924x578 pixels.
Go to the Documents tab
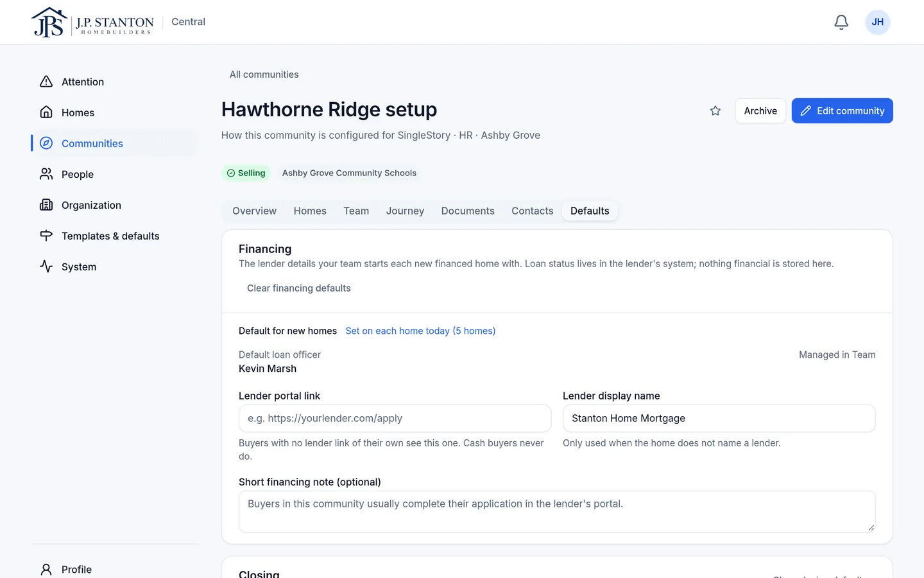tap(468, 211)
